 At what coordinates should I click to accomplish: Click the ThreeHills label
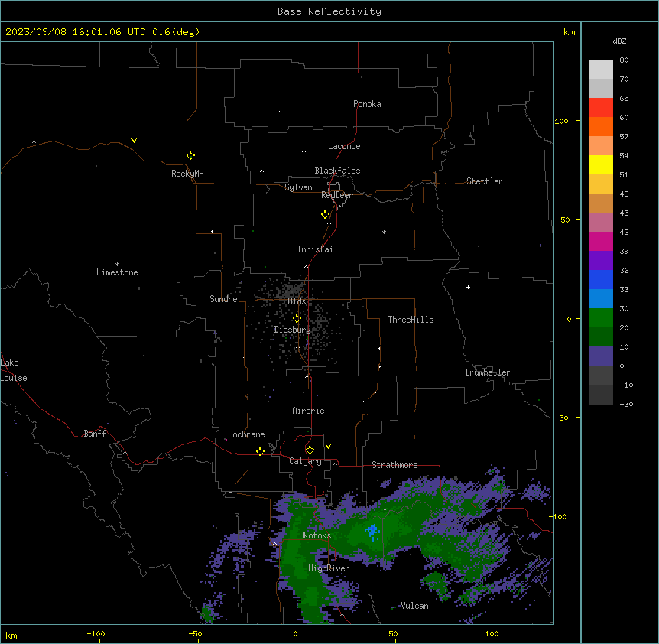(411, 320)
